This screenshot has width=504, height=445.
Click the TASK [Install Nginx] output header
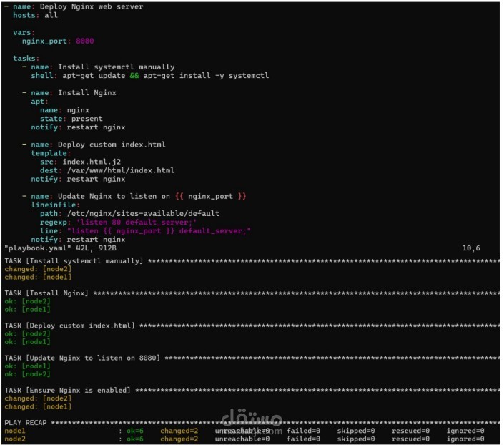(x=46, y=293)
